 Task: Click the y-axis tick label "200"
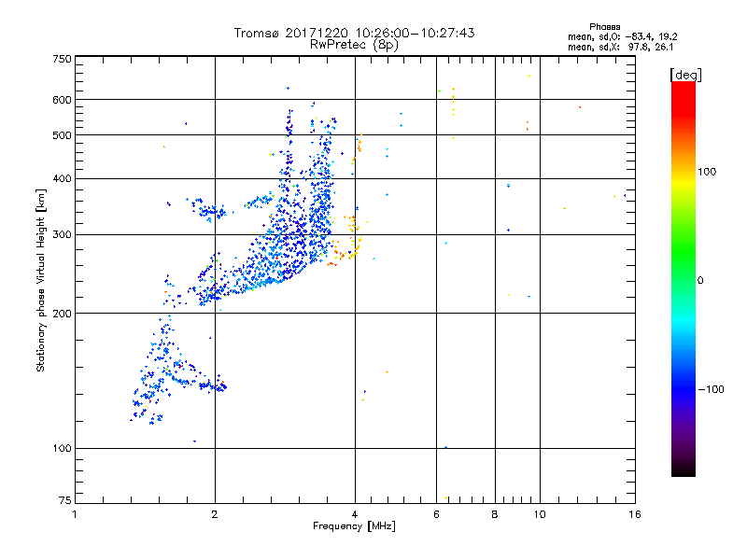(62, 314)
